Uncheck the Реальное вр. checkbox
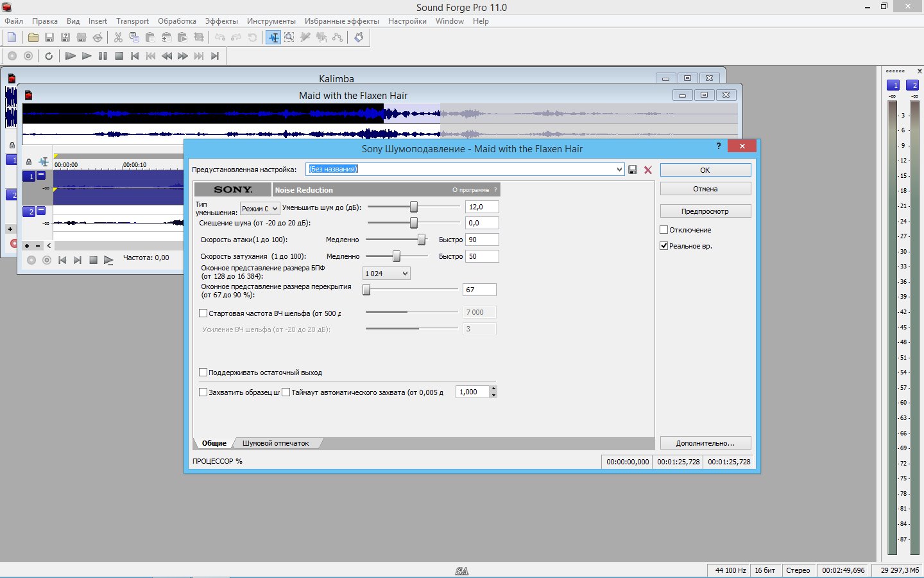Screen dimensions: 924x578 click(664, 245)
